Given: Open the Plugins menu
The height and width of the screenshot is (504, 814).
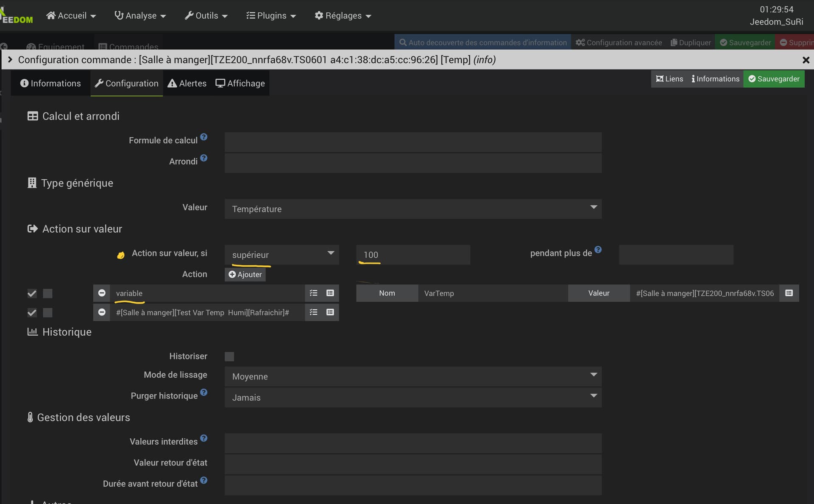Looking at the screenshot, I should (271, 16).
